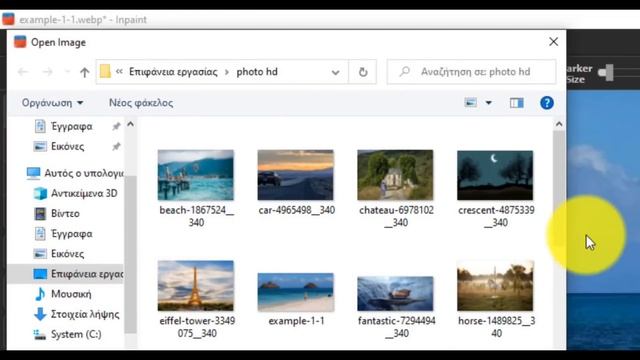Open Στοιχεία λήψης folder
Viewport: 640px width, 360px height.
[x=85, y=314]
